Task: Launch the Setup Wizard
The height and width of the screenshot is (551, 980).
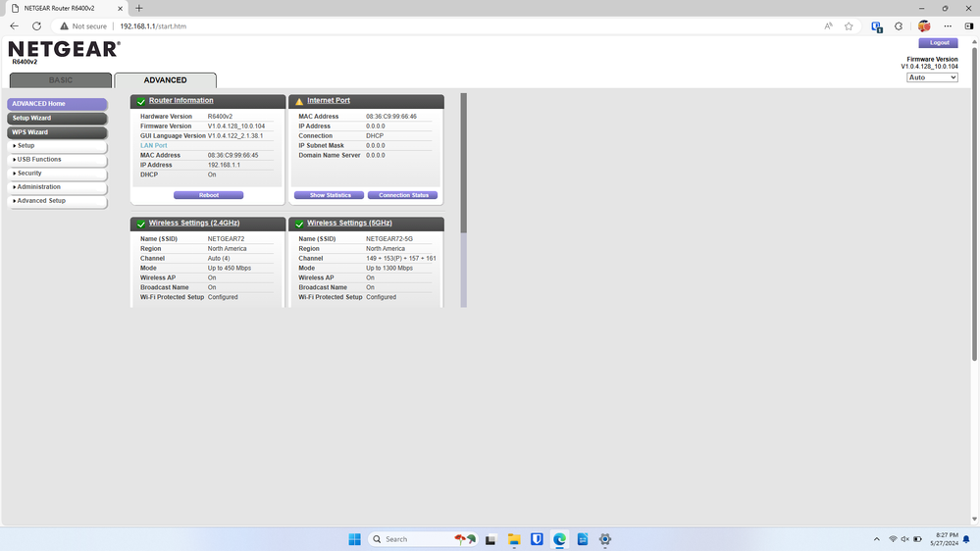Action: 57,118
